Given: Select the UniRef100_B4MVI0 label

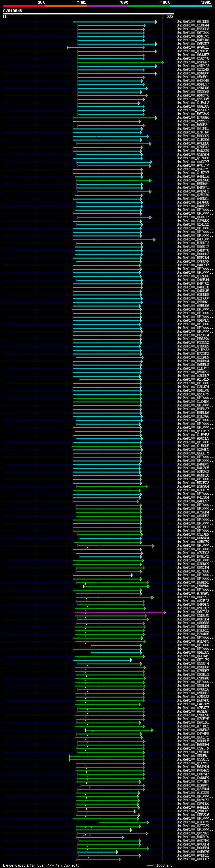Looking at the screenshot, I should (193, 837).
